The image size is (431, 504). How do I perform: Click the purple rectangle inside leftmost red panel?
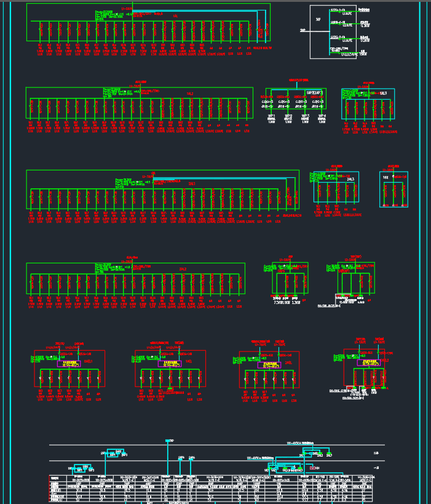pyautogui.click(x=69, y=364)
